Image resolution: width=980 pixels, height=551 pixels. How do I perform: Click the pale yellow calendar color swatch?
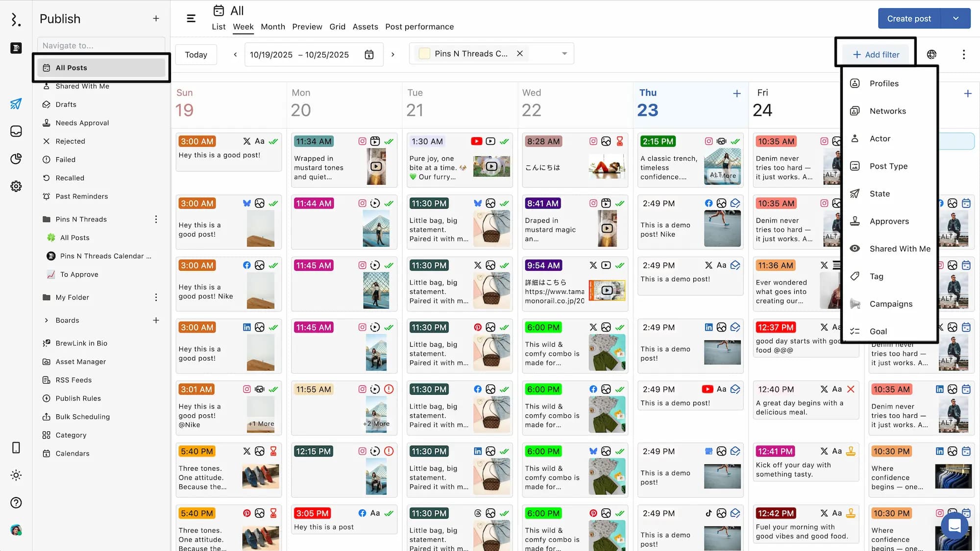click(x=424, y=53)
